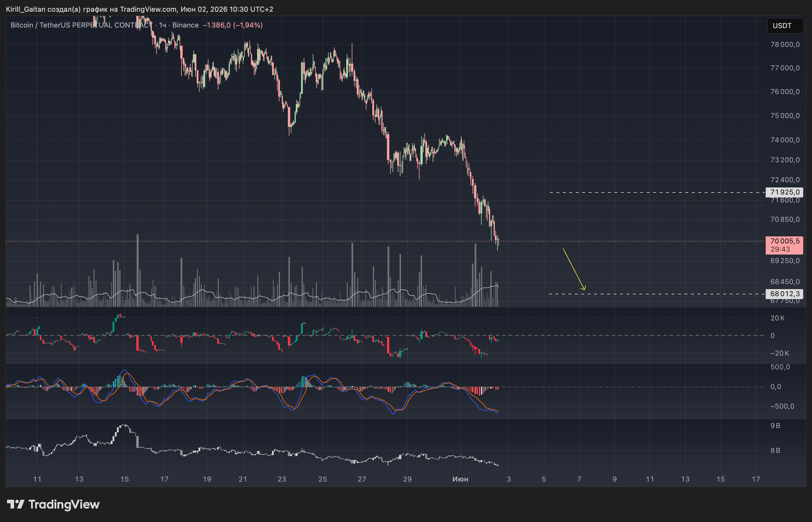This screenshot has width=812, height=522.
Task: Click the 68 012,3 horizontal line price label
Action: tap(784, 294)
